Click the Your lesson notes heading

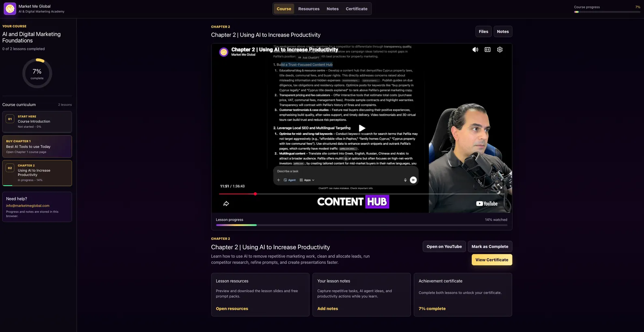click(x=333, y=281)
